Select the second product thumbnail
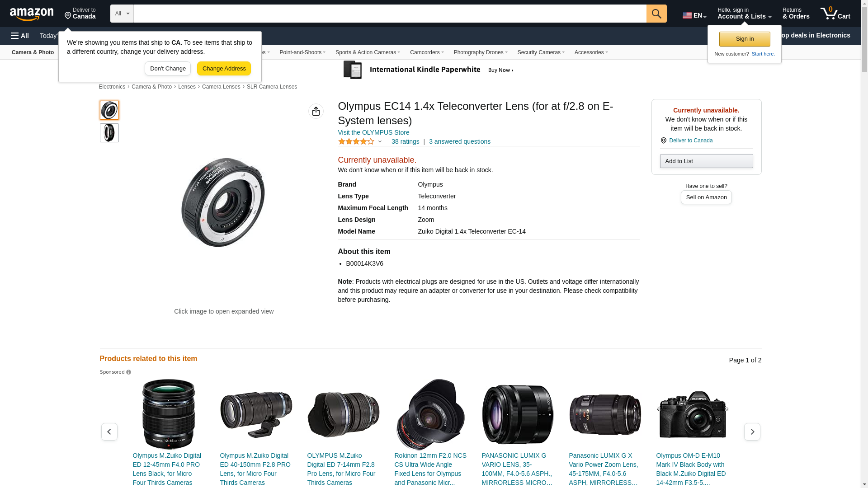Image resolution: width=868 pixels, height=488 pixels. tap(109, 133)
